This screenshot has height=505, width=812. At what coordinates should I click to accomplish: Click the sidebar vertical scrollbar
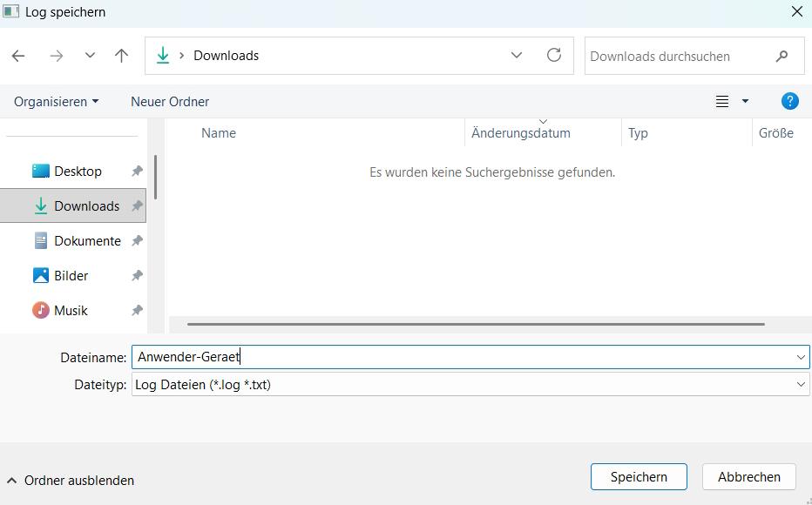click(155, 177)
